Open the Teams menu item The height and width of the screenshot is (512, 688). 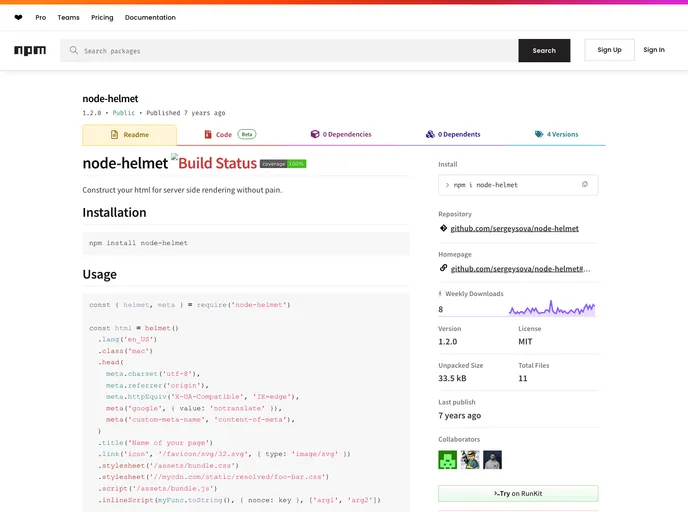[x=68, y=18]
